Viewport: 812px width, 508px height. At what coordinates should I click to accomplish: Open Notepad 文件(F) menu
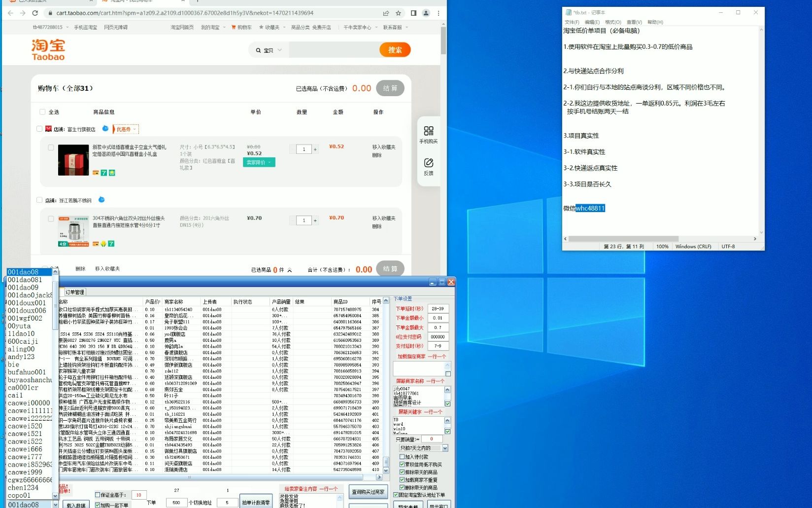572,22
